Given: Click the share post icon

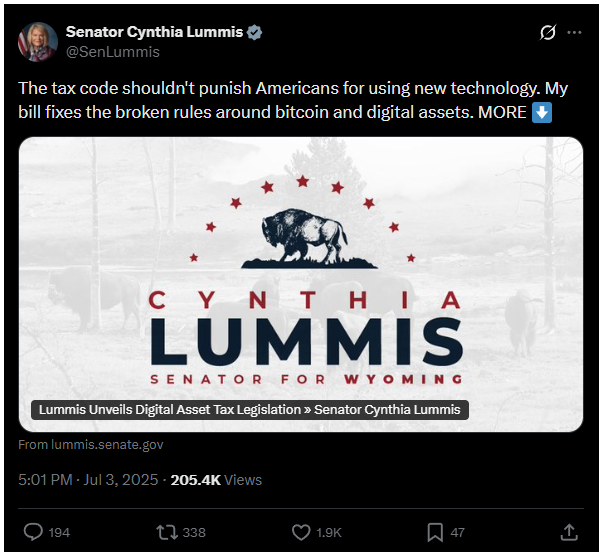Looking at the screenshot, I should 569,532.
